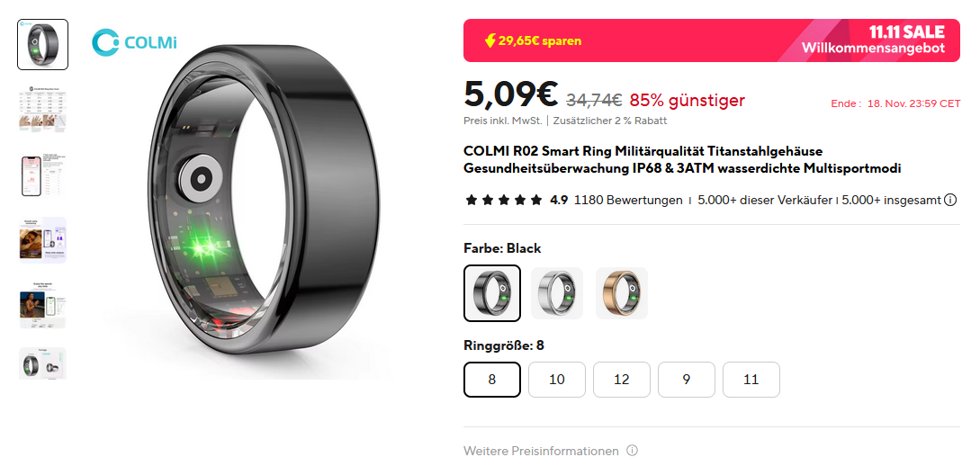
Task: Click the lightning bolt savings icon
Action: [490, 41]
